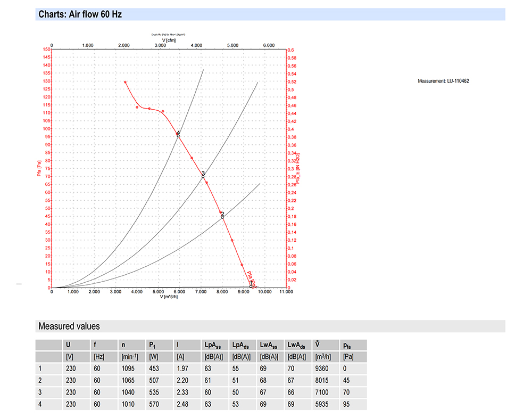Click the "Measured values" section heading
This screenshot has width=532, height=418.
(x=69, y=326)
